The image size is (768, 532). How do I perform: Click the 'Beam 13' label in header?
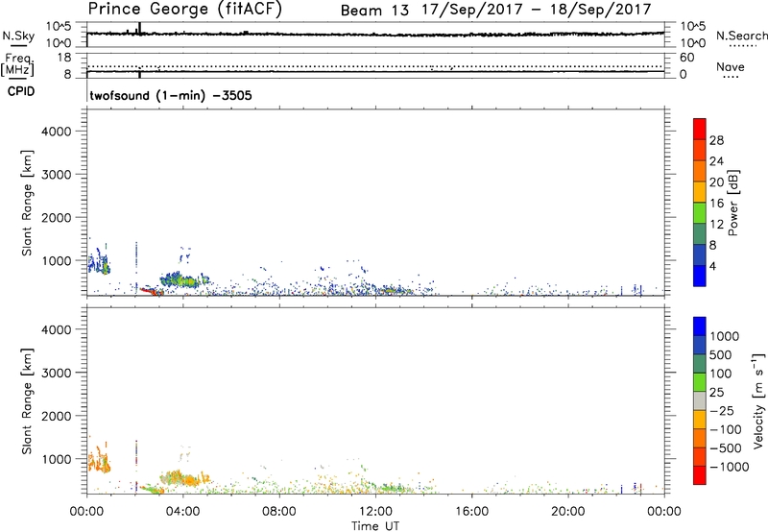374,10
